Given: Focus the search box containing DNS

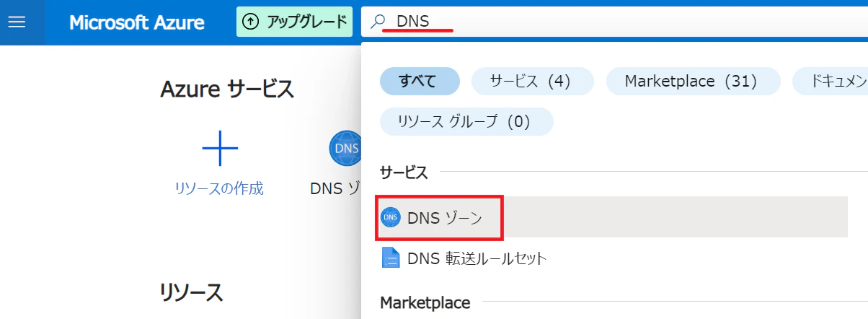Looking at the screenshot, I should coord(615,22).
